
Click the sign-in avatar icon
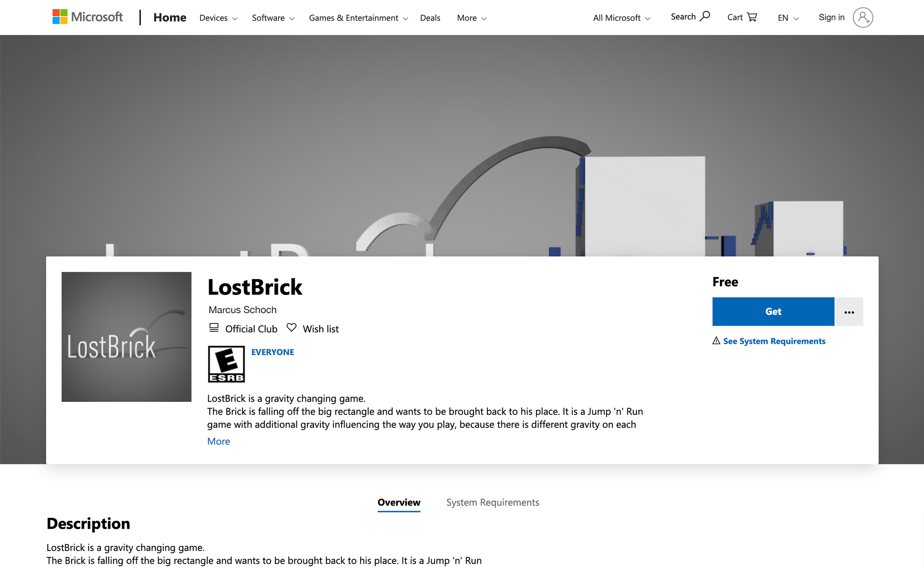point(863,17)
